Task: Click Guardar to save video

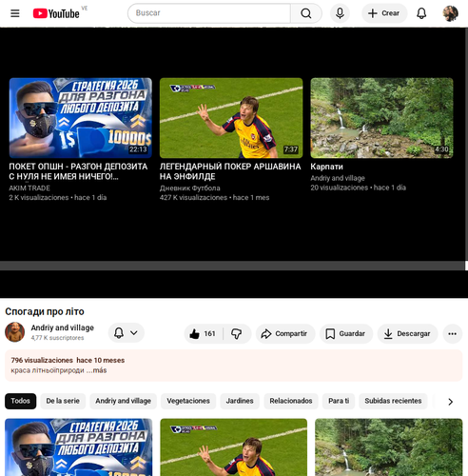Action: click(x=346, y=334)
